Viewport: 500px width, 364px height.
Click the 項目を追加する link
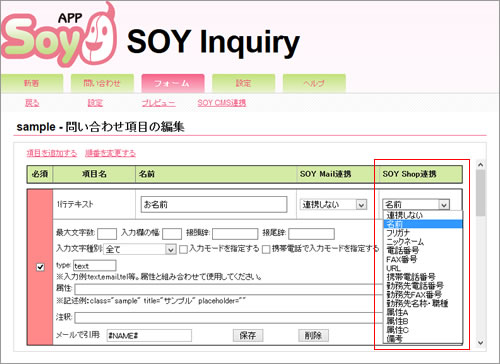52,153
